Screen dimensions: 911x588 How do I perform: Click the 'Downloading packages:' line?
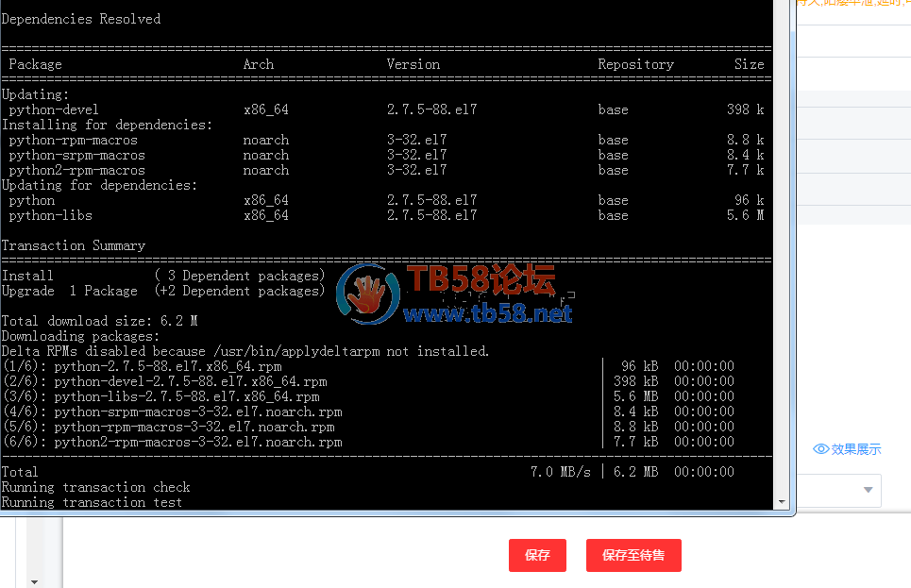(x=80, y=336)
